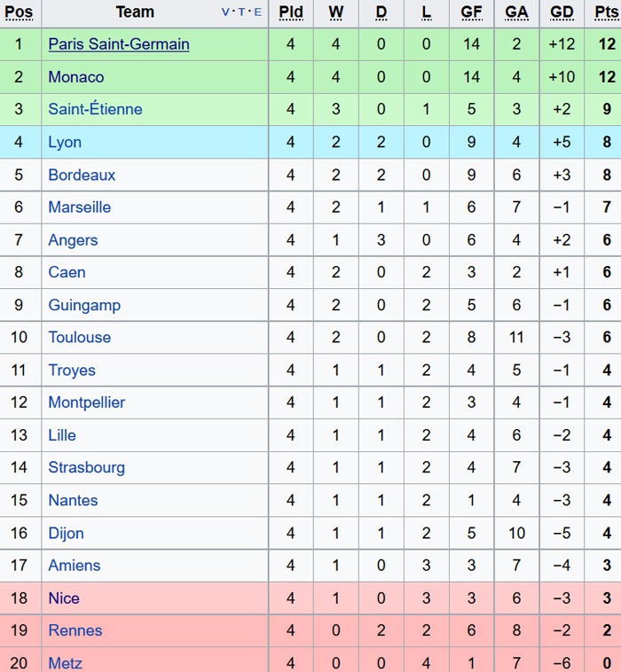Viewport: 621px width, 672px height.
Task: Select the Marseille team link
Action: coord(79,207)
